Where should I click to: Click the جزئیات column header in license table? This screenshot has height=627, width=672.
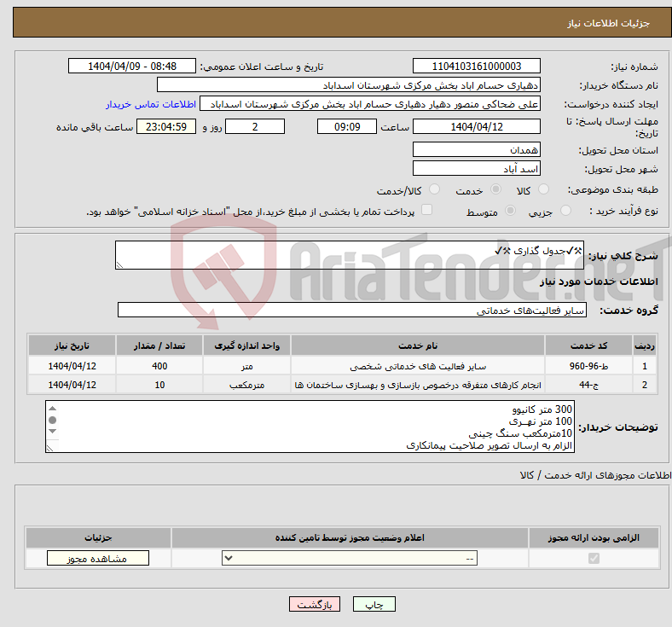[98, 537]
